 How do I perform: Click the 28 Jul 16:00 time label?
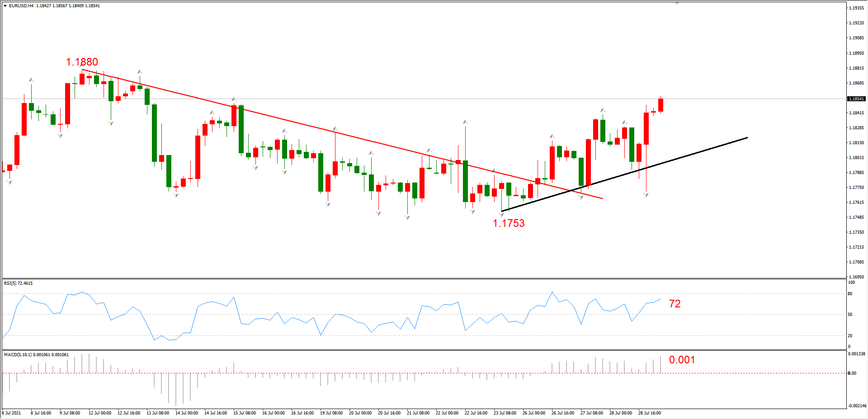(x=650, y=413)
